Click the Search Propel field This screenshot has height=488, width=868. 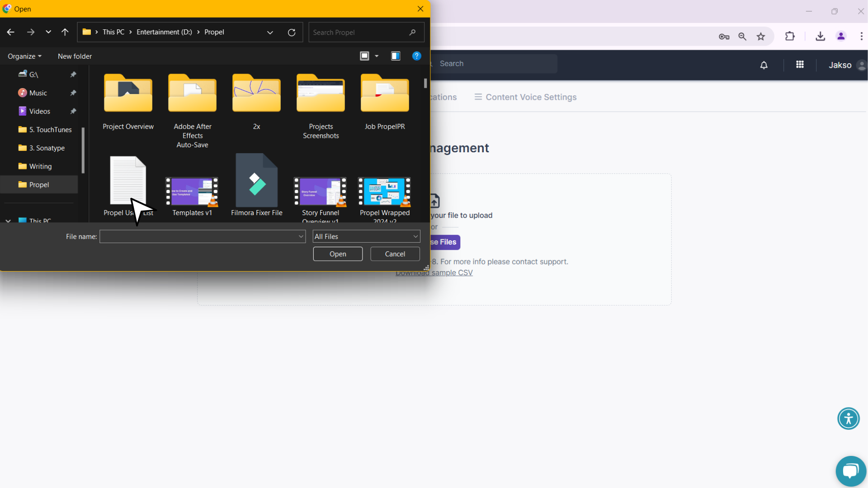coord(366,33)
